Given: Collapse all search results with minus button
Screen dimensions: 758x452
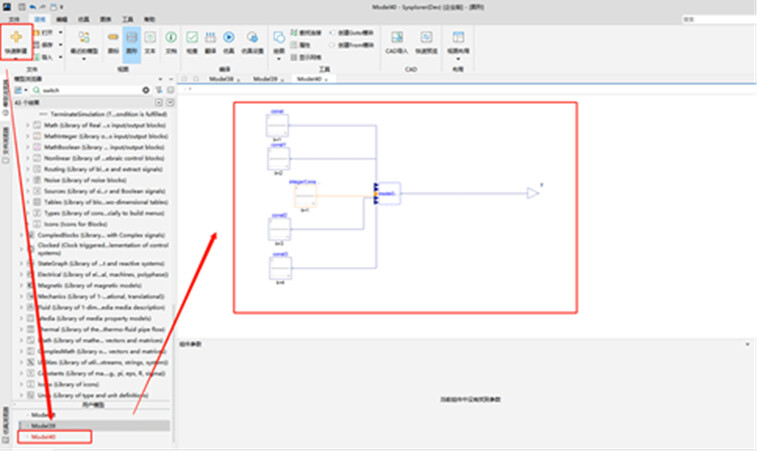Looking at the screenshot, I should click(170, 102).
